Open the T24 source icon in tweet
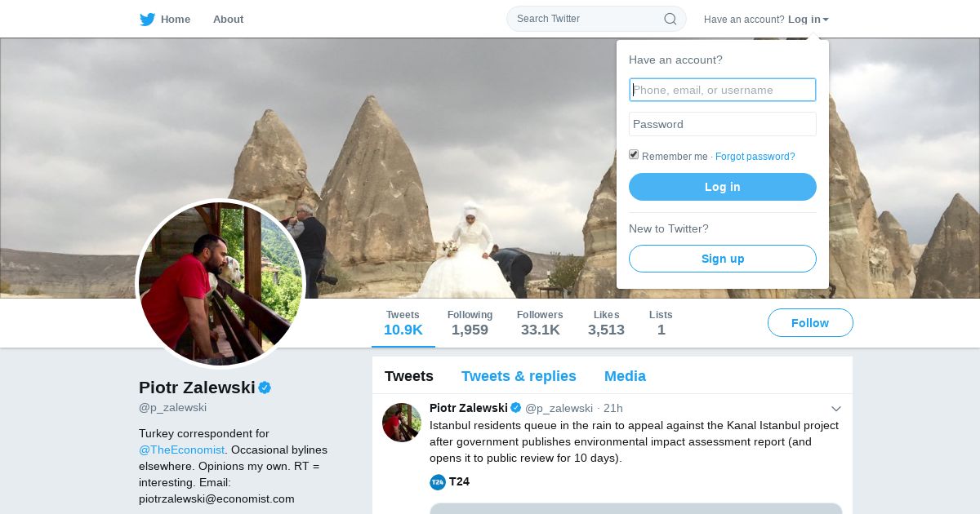980x514 pixels. pos(438,482)
